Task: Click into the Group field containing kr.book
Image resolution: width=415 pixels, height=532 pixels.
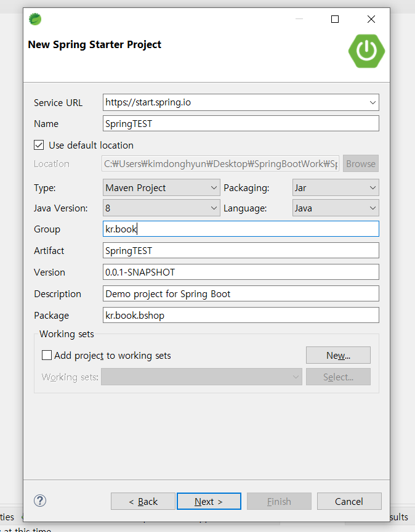Action: click(241, 229)
